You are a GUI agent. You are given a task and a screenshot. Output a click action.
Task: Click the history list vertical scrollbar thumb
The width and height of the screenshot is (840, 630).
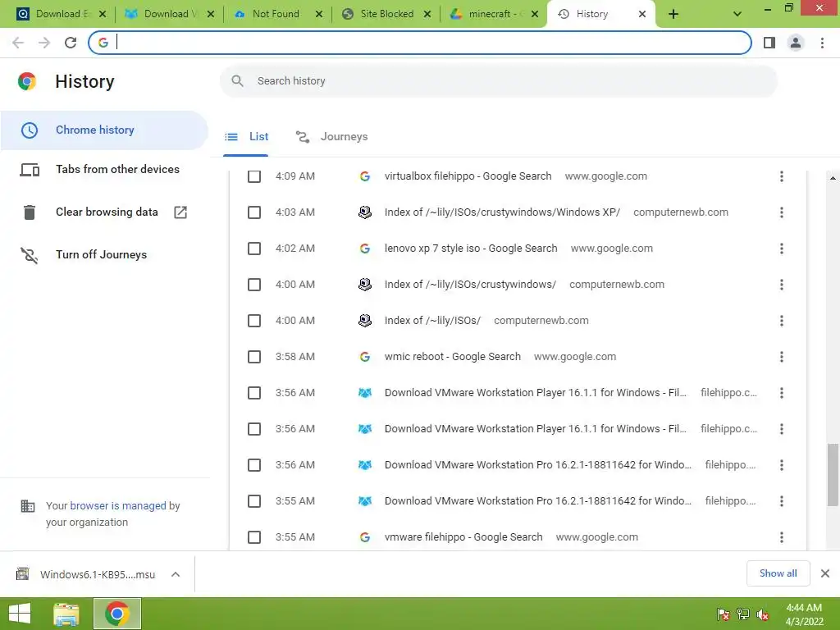[x=833, y=475]
